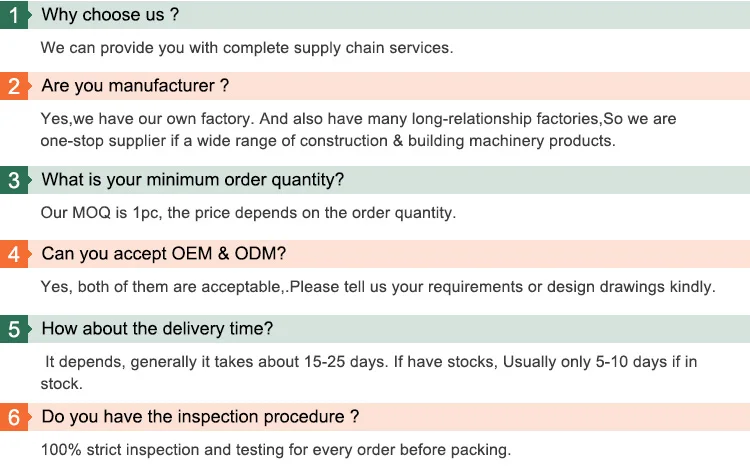Open the "Are you manufacturer ?" question header
750x472 pixels.
[x=135, y=86]
